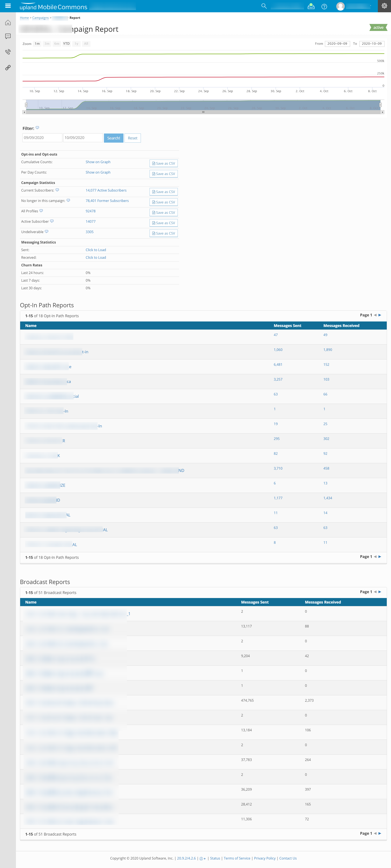Screen dimensions: 391x868
Task: Open the link sidebar icon
Action: point(8,67)
